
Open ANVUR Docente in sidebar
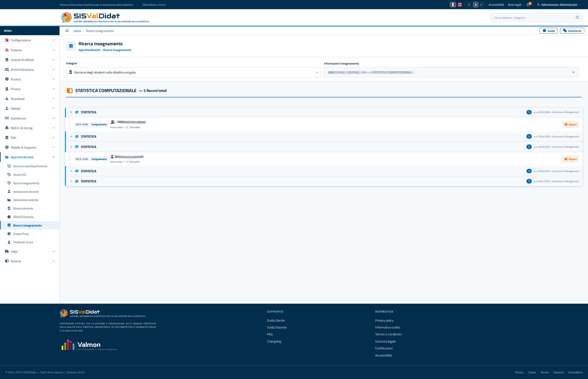click(30, 217)
